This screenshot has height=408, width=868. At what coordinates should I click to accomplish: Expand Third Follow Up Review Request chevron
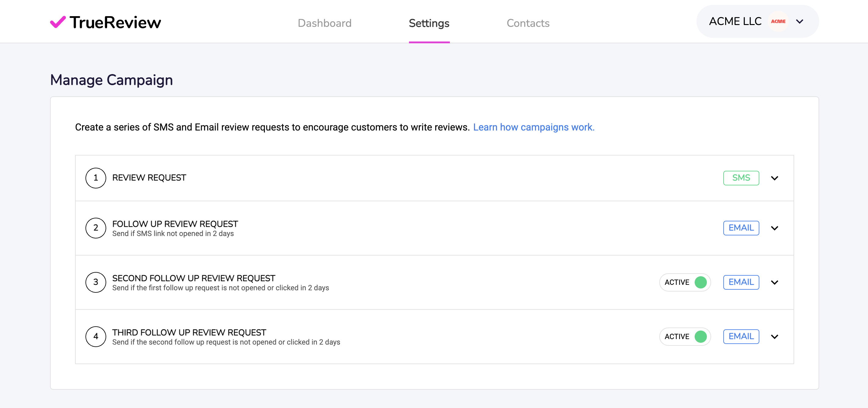pyautogui.click(x=774, y=337)
